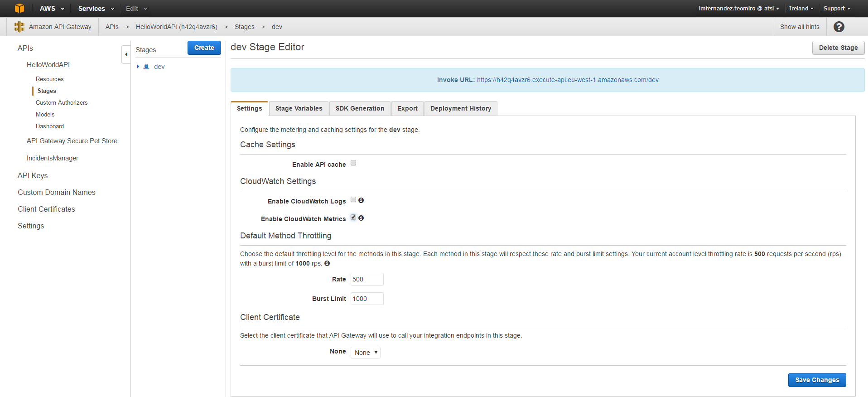Open the Ireland region dropdown
This screenshot has width=868, height=397.
pyautogui.click(x=801, y=8)
